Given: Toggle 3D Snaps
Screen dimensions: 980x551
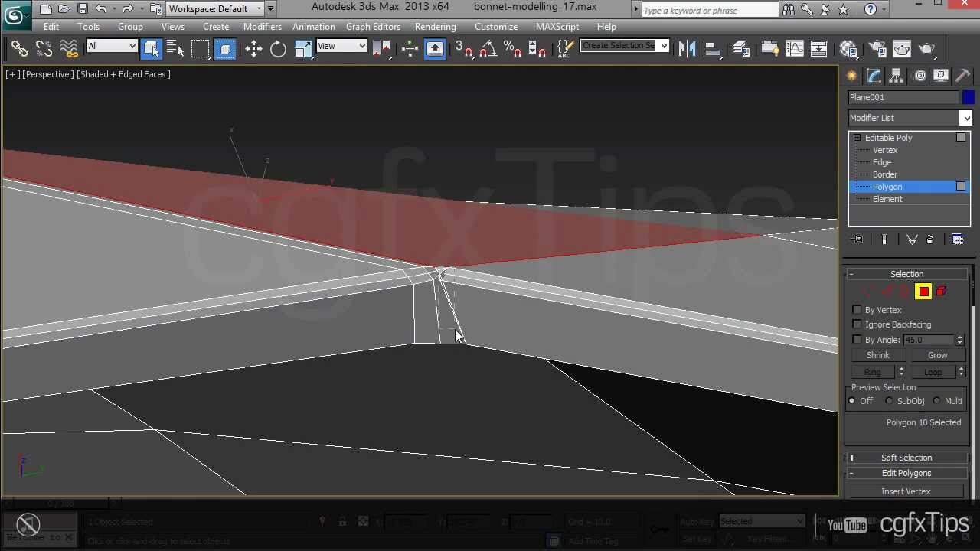Looking at the screenshot, I should (x=464, y=49).
